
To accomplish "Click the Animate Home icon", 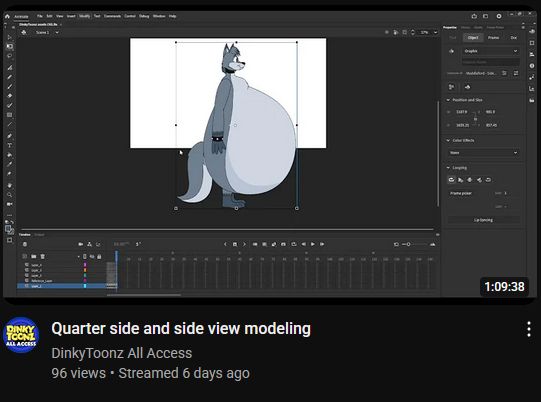I will (x=7, y=16).
